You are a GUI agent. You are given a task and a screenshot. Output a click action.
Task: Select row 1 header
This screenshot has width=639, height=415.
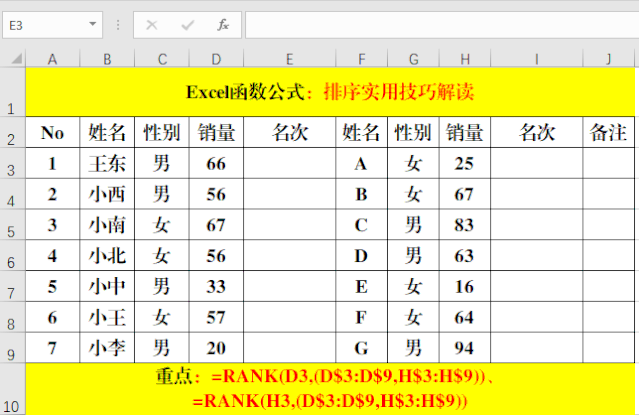pyautogui.click(x=12, y=92)
